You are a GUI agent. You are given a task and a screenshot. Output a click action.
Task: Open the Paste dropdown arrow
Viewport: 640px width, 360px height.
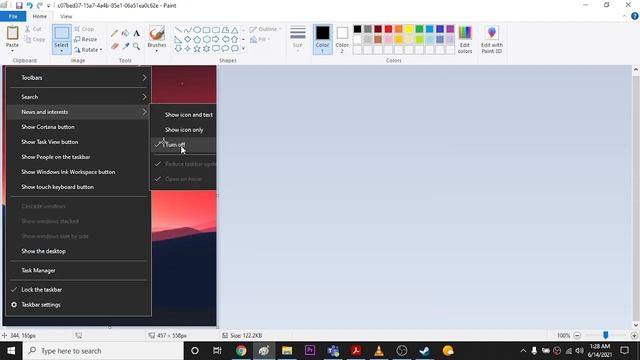click(12, 51)
